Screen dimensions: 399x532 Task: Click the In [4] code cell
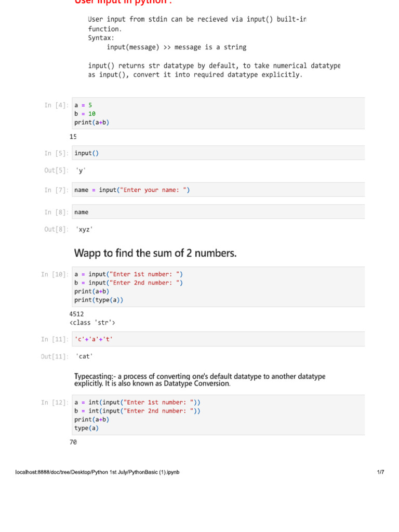coord(218,113)
